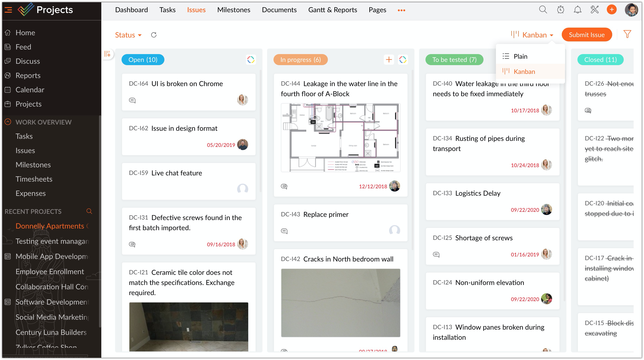The width and height of the screenshot is (644, 360).
Task: Click the timer stopwatch icon
Action: pyautogui.click(x=560, y=10)
